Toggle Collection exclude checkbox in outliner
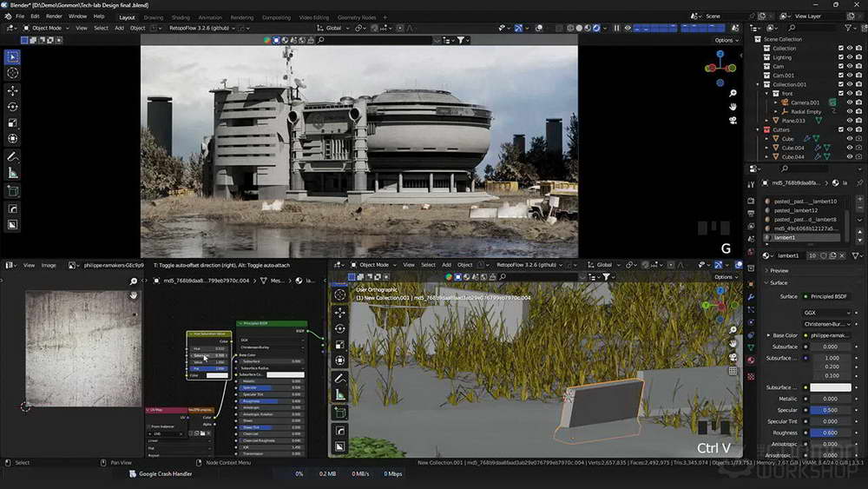This screenshot has height=489, width=868. point(841,48)
